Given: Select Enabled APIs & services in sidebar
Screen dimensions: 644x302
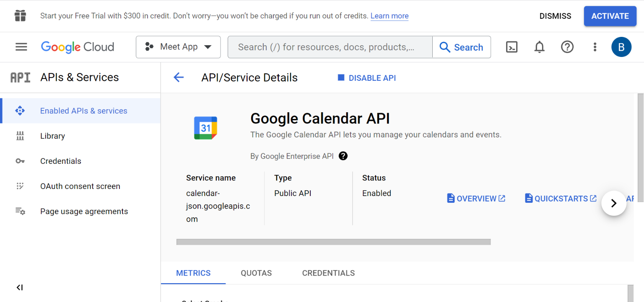Looking at the screenshot, I should (81, 111).
